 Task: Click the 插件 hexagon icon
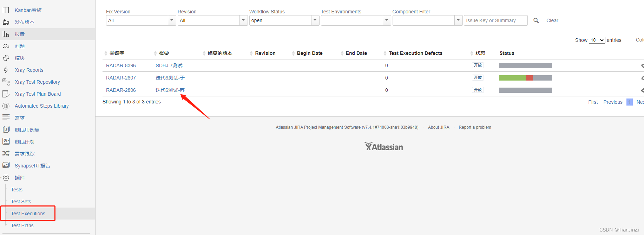coord(6,178)
